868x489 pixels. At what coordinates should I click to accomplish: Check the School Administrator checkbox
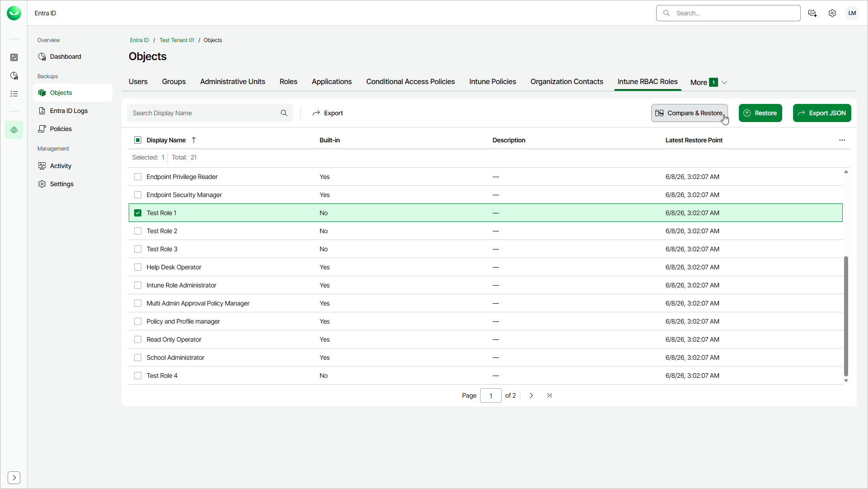pos(138,357)
